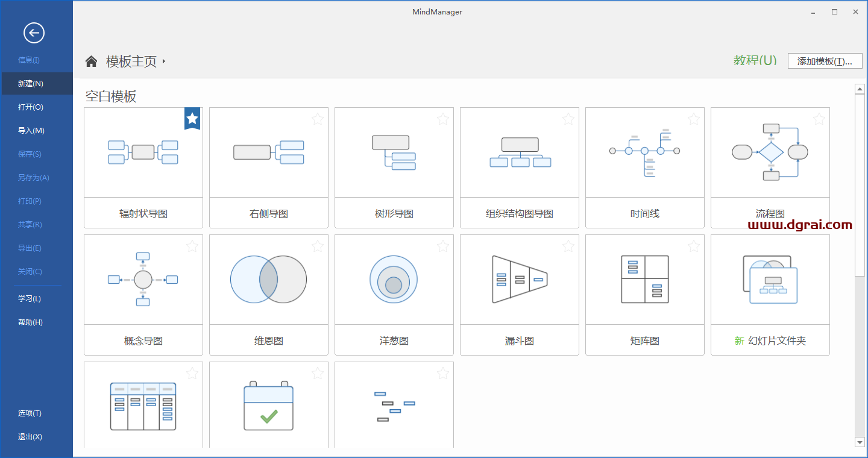Click the scrollbar up arrow

tap(860, 89)
